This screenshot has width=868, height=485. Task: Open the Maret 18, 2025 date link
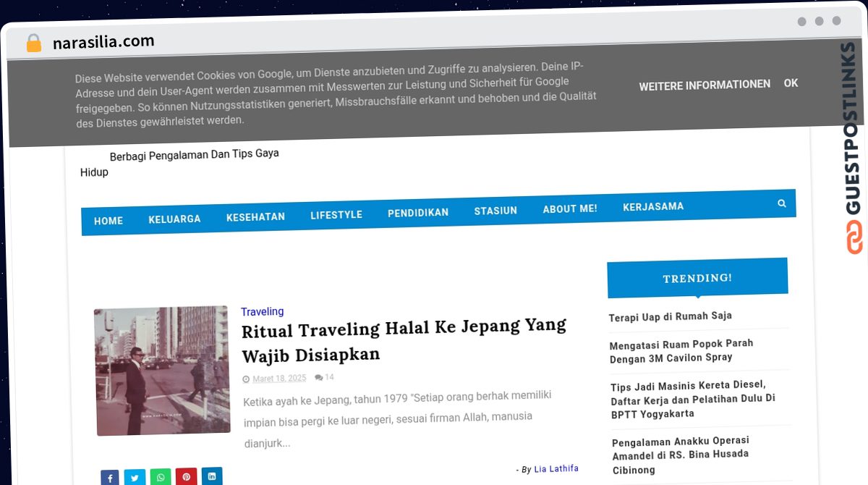coord(279,379)
